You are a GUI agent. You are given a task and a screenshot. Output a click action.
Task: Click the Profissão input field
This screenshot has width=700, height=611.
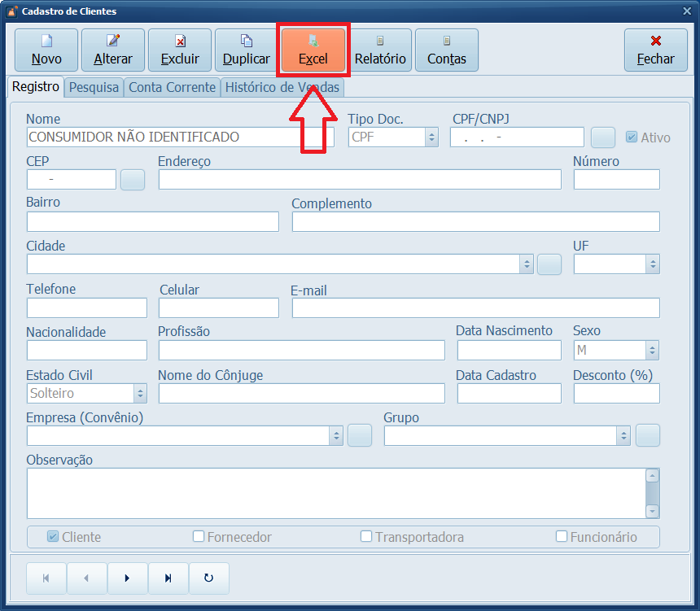click(x=302, y=351)
